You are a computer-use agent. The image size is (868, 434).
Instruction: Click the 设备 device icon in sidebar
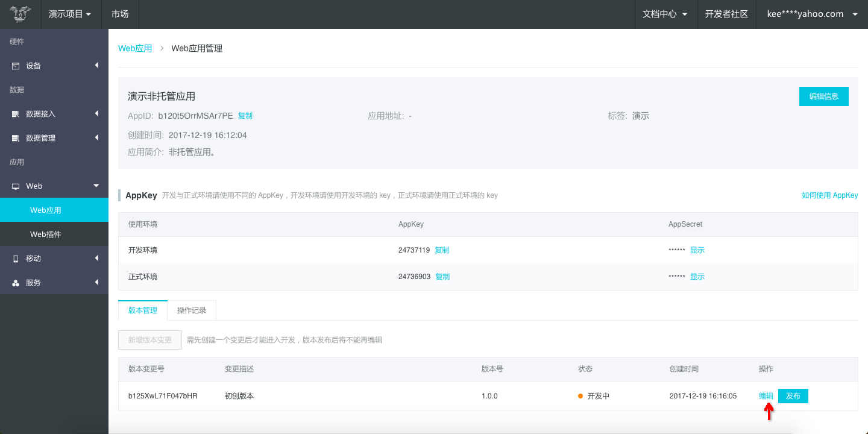tap(16, 66)
